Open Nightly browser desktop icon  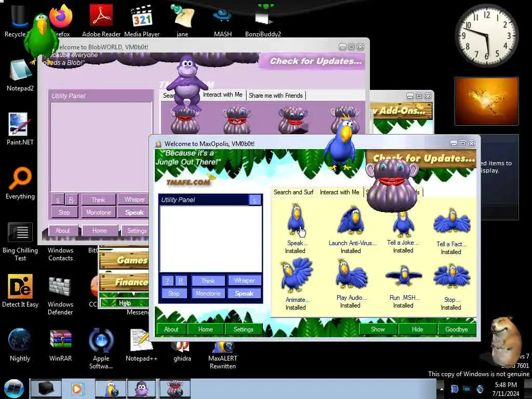[20, 345]
